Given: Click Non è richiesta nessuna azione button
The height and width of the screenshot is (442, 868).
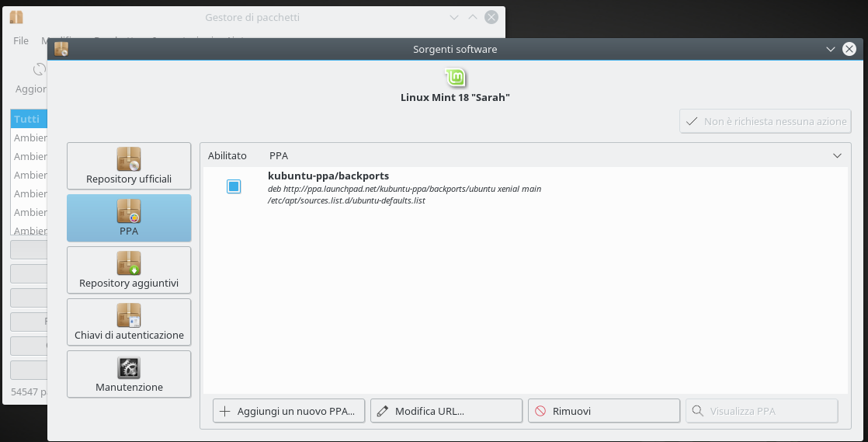Looking at the screenshot, I should click(765, 121).
